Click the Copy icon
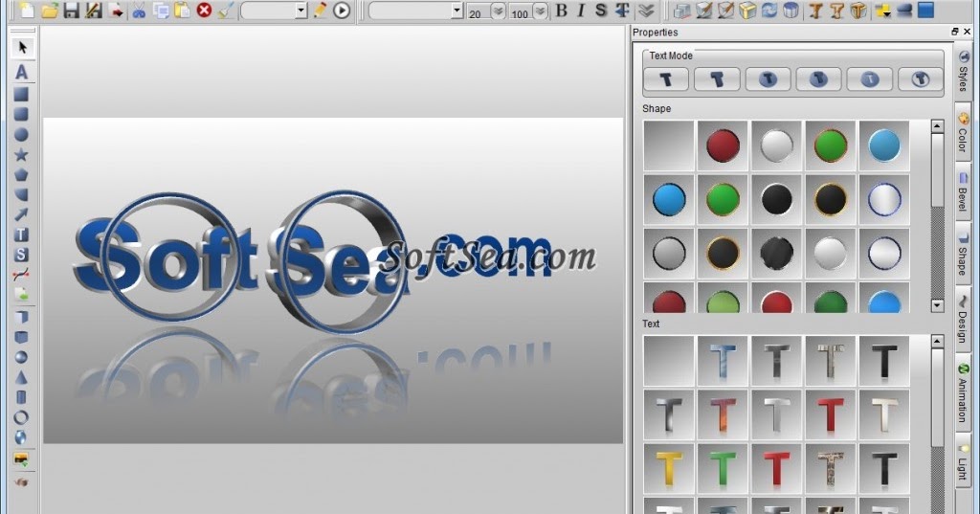Screen dimensions: 980x514 pyautogui.click(x=161, y=10)
